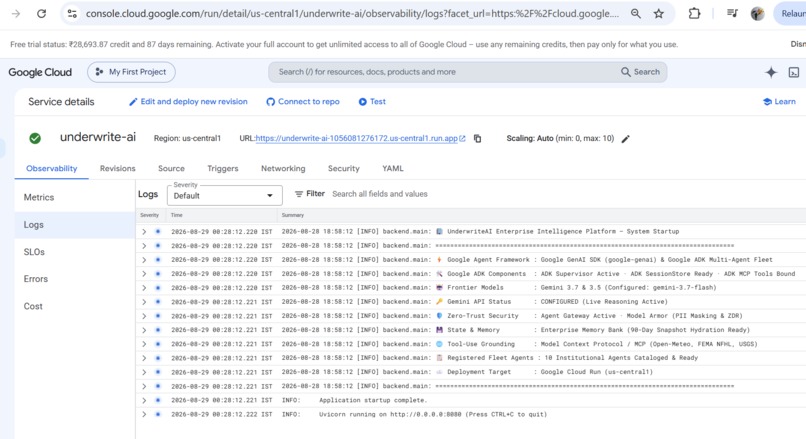Open site information icon in address bar
This screenshot has width=806, height=439.
(72, 14)
